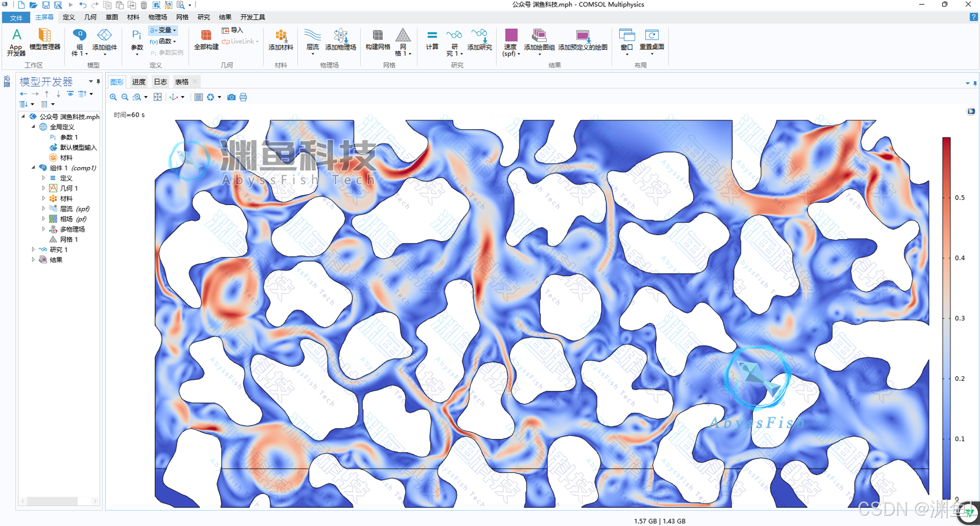
Task: Click the 导入 (Import) geometry button
Action: point(232,30)
